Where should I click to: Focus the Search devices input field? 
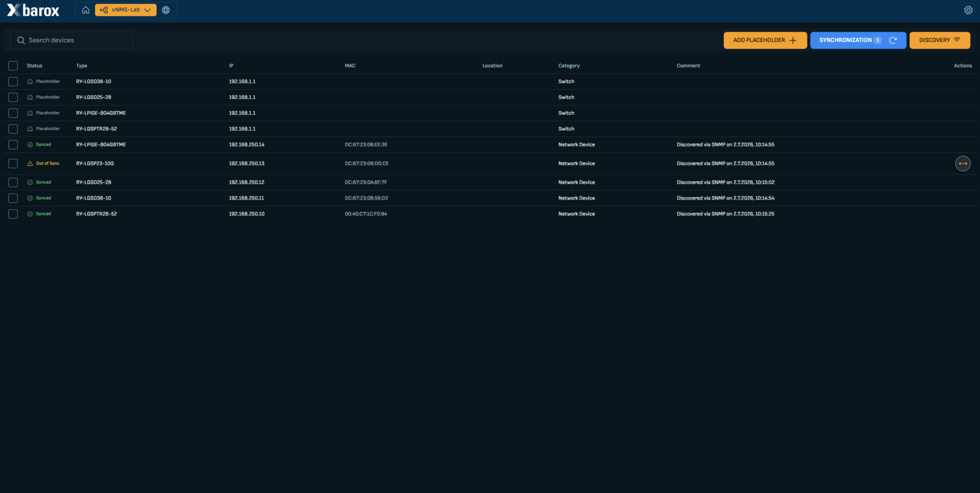pos(71,40)
